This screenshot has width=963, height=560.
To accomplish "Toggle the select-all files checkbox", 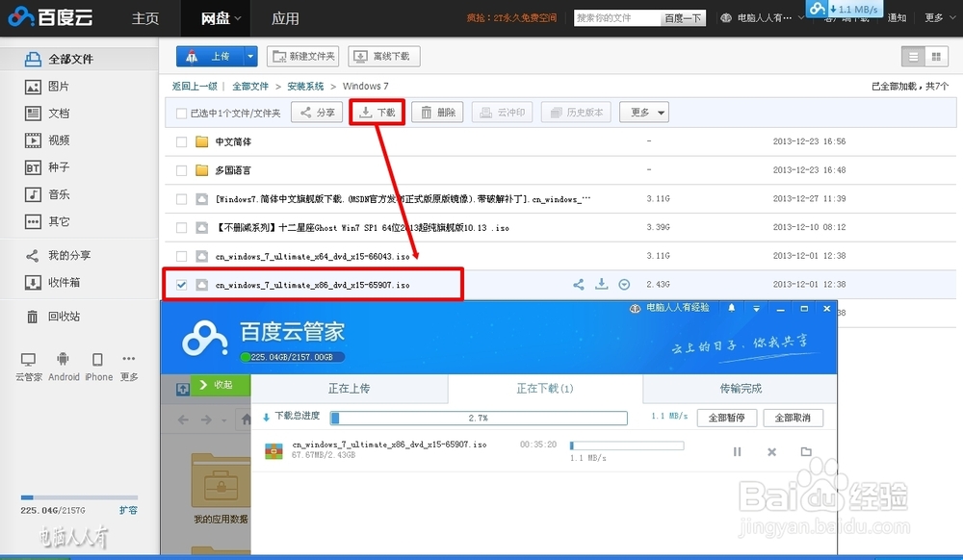I will (x=181, y=114).
